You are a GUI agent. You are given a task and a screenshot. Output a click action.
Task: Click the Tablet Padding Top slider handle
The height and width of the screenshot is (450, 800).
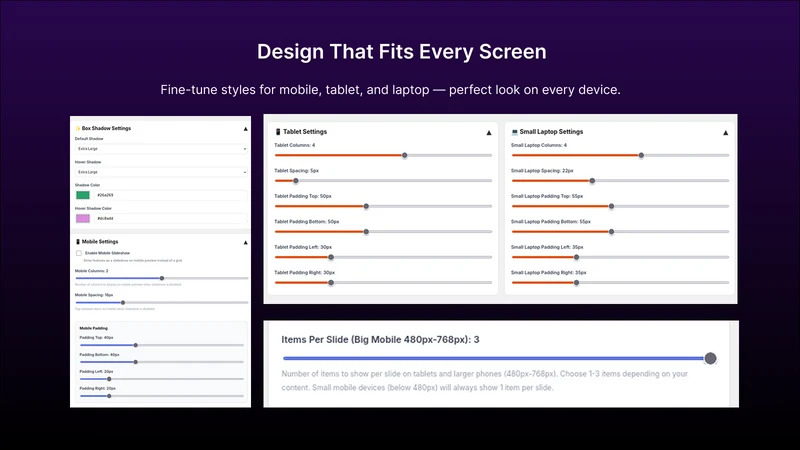point(366,206)
